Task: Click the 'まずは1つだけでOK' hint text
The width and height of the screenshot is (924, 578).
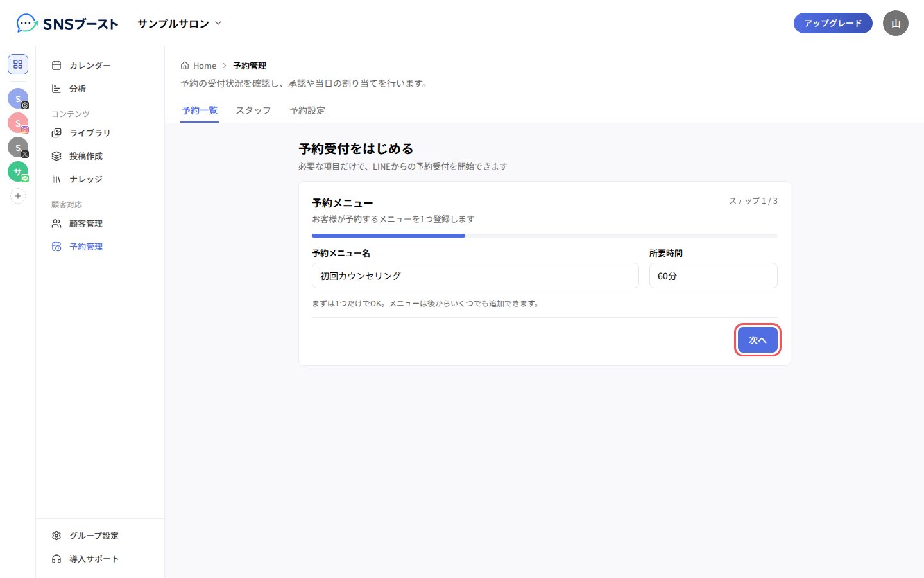Action: point(426,303)
